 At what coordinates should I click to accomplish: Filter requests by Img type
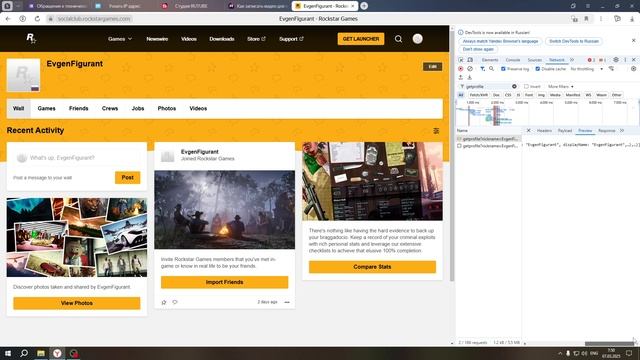pos(541,95)
